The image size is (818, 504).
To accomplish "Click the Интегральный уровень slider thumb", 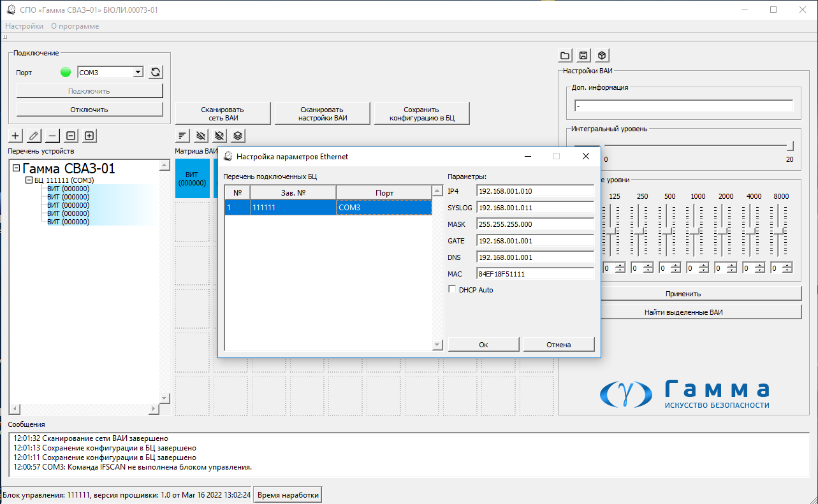I will click(790, 145).
